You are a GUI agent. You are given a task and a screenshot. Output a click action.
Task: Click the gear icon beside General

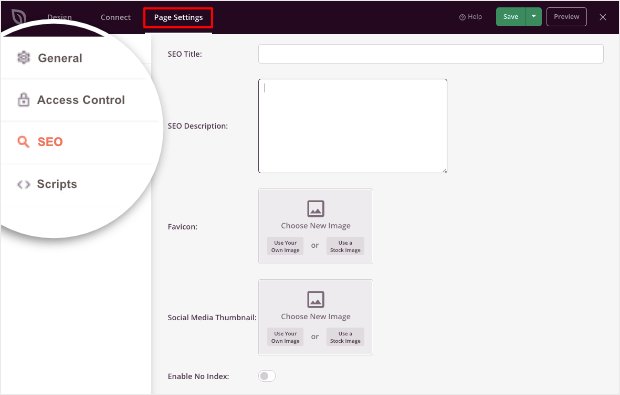click(24, 58)
